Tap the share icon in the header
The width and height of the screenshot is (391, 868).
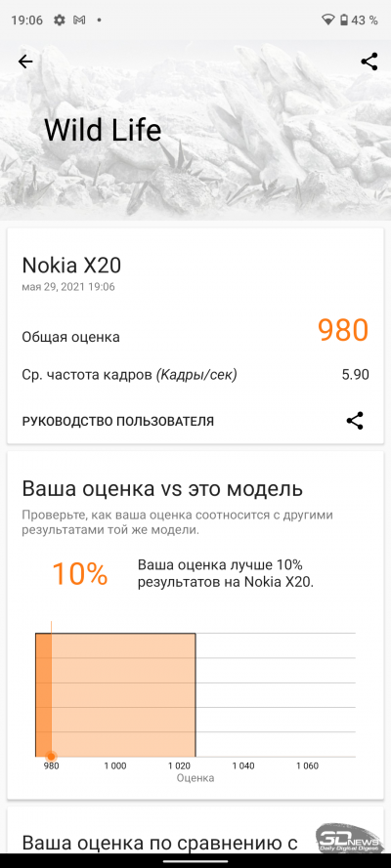[x=369, y=62]
